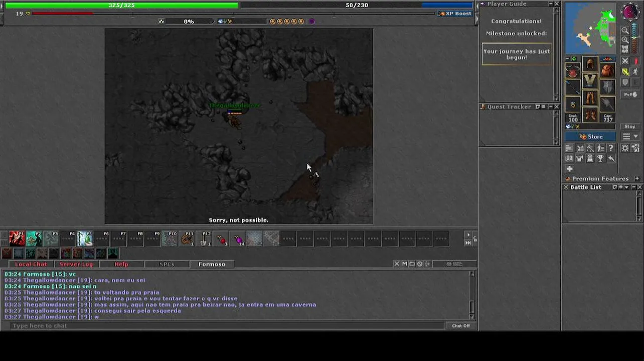The height and width of the screenshot is (361, 644).
Task: Click the plus add-widget icon
Action: pos(569,169)
